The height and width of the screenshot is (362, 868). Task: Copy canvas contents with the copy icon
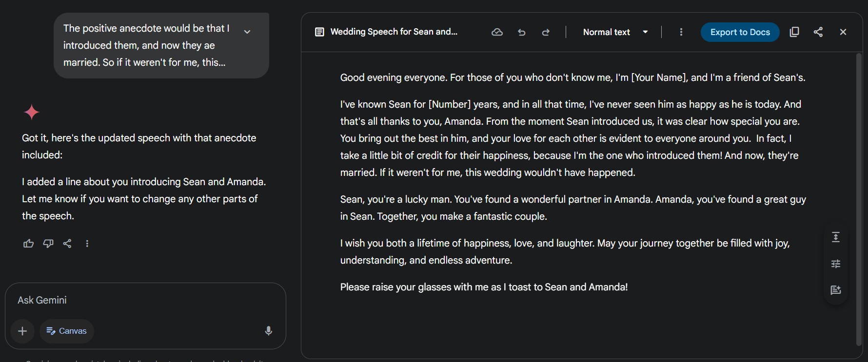click(794, 32)
